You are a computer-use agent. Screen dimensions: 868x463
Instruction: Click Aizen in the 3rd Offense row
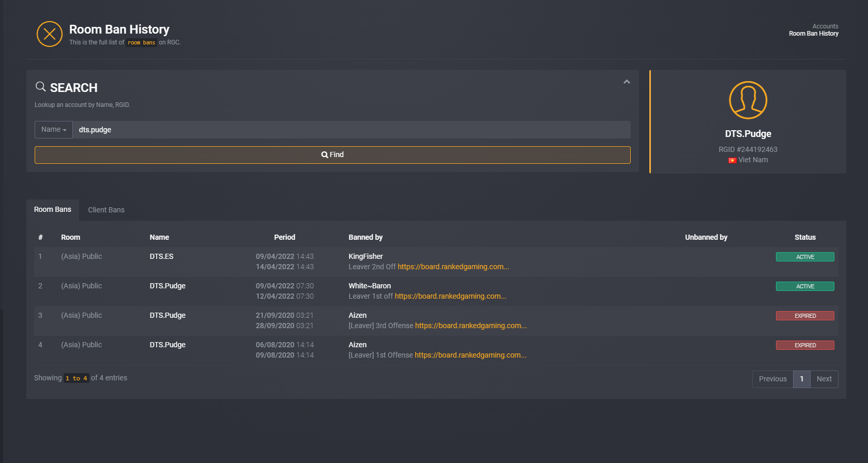click(x=357, y=315)
